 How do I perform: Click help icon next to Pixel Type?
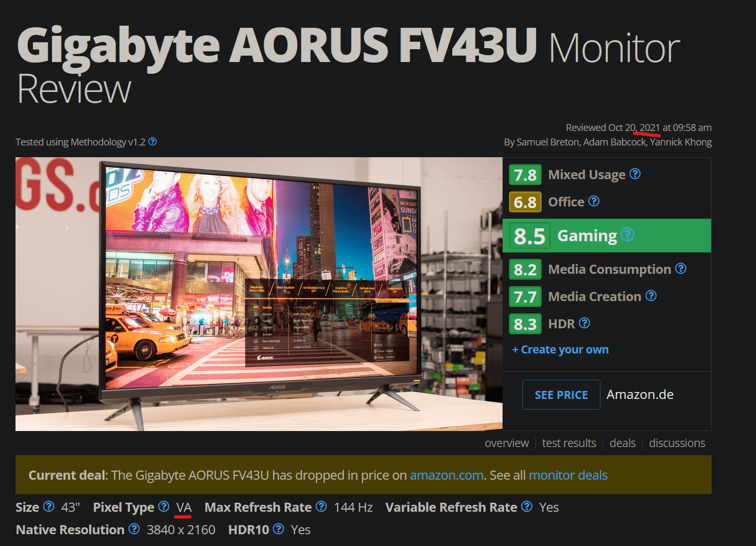[164, 506]
